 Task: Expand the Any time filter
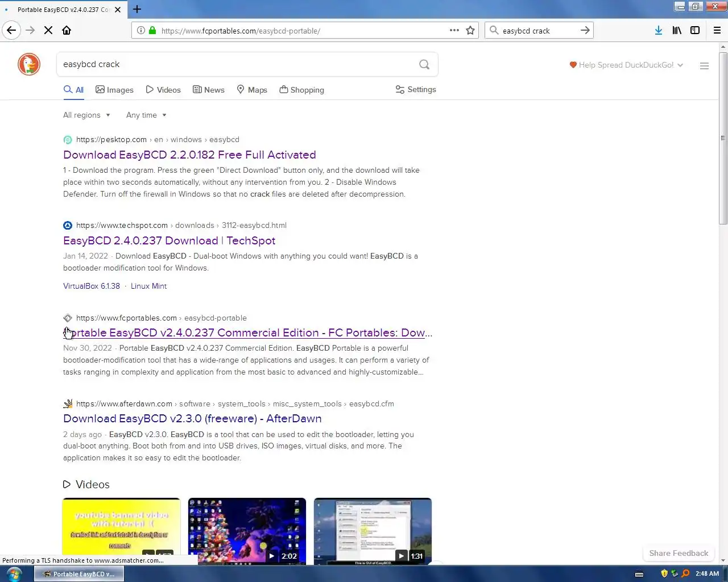146,115
